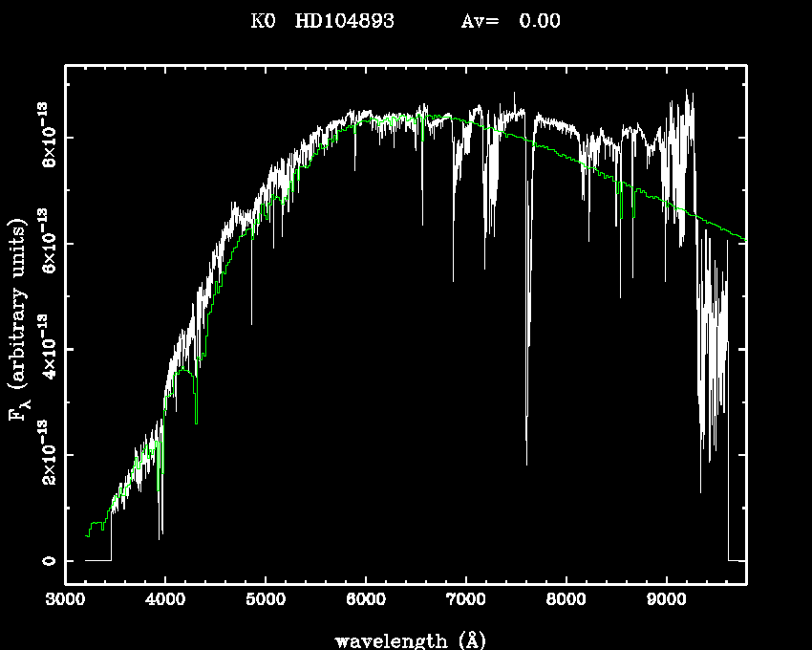Click the HD104893 star name in title
812x650 pixels.
pyautogui.click(x=345, y=21)
